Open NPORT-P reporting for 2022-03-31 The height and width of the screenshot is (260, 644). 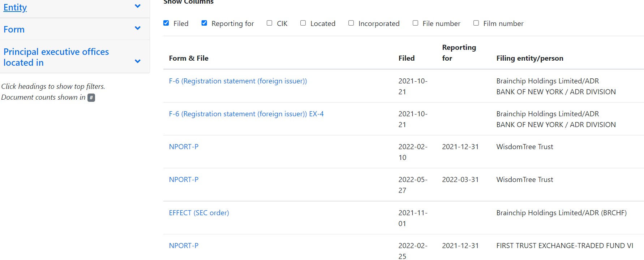click(x=184, y=180)
